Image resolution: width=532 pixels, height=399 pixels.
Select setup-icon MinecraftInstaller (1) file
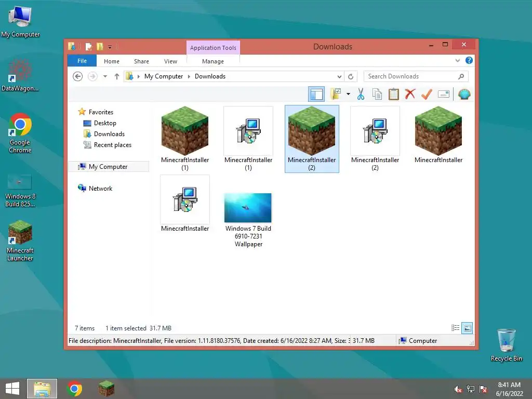pyautogui.click(x=248, y=139)
